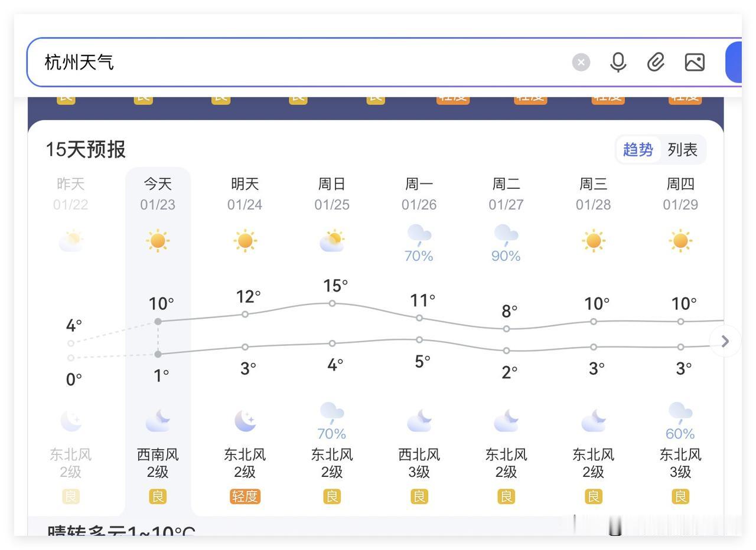Click faded daytime icon for 昨天
This screenshot has height=550, width=756.
click(x=71, y=241)
